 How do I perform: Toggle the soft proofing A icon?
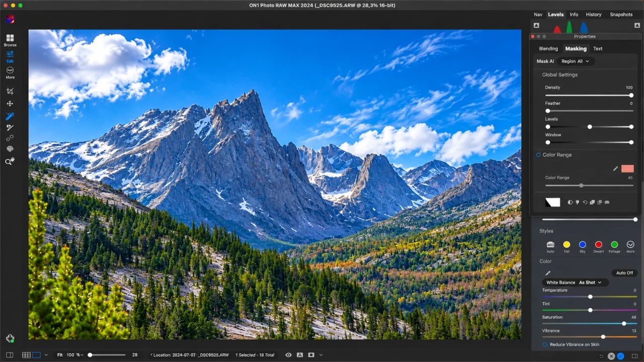300,355
